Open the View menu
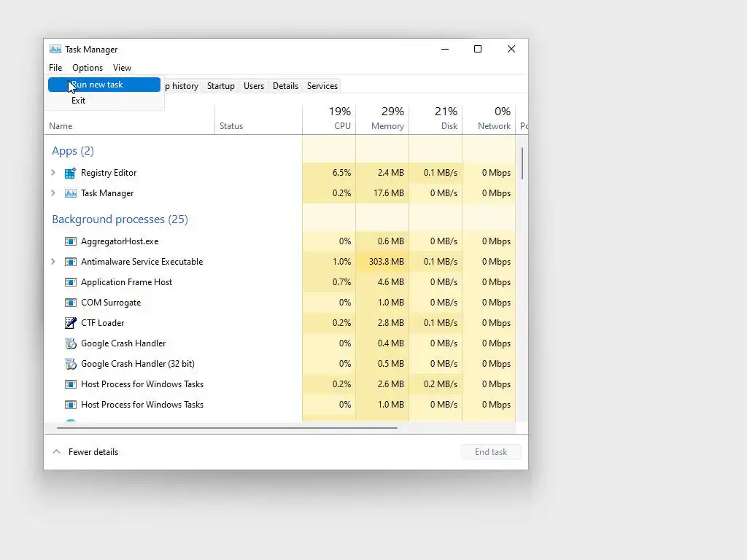 [x=122, y=68]
